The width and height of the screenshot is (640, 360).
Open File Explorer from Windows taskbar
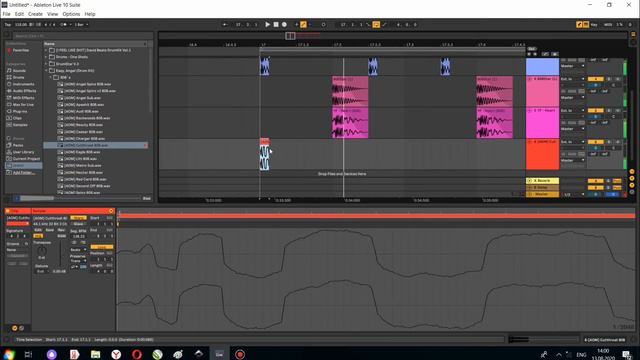tap(96, 354)
